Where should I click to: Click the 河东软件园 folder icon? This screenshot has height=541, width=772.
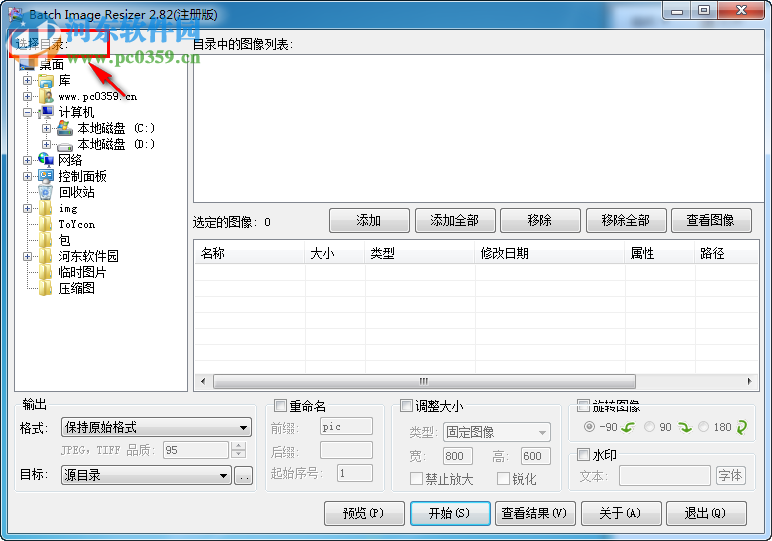point(46,256)
